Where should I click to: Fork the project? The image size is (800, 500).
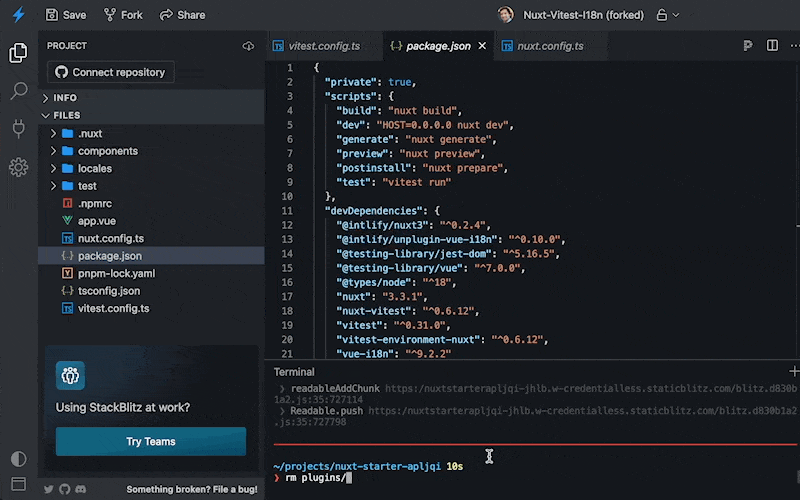[x=123, y=15]
